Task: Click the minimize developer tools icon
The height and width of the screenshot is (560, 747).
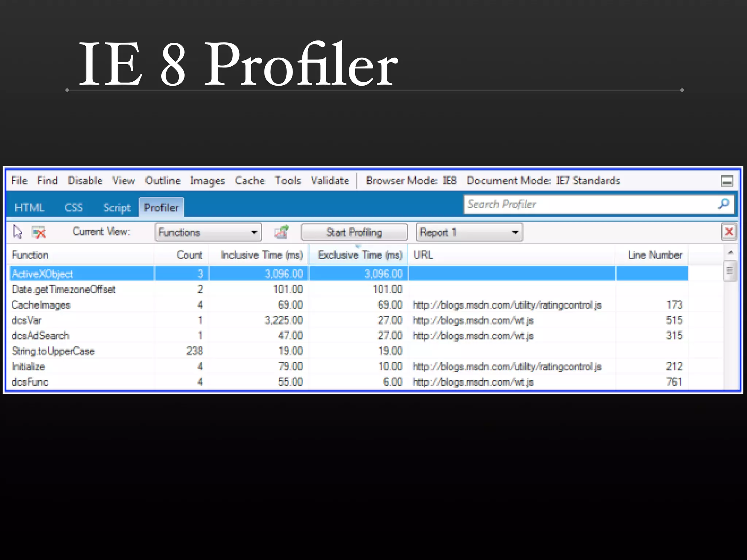Action: 727,181
